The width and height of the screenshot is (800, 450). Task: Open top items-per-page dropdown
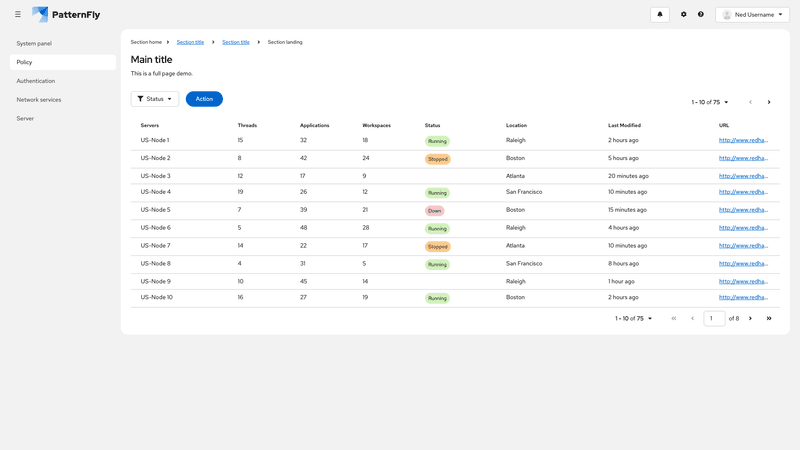[710, 102]
